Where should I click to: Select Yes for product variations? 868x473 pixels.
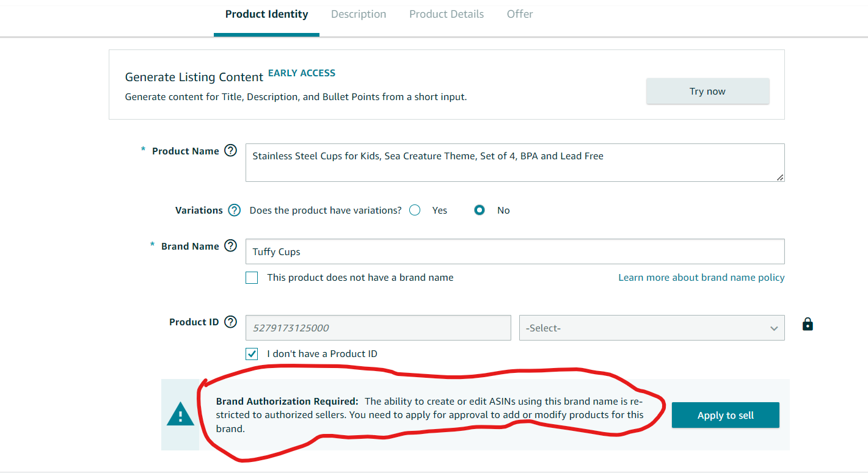point(415,210)
